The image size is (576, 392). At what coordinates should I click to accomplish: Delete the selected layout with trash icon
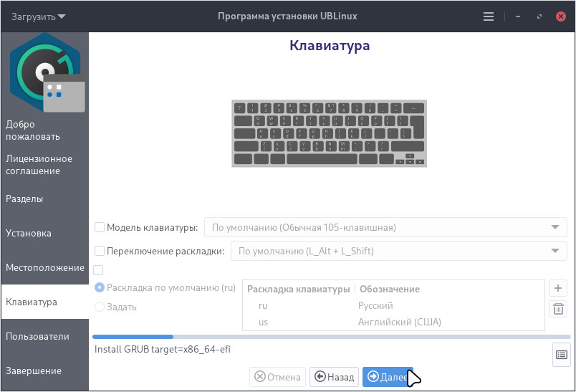point(557,309)
